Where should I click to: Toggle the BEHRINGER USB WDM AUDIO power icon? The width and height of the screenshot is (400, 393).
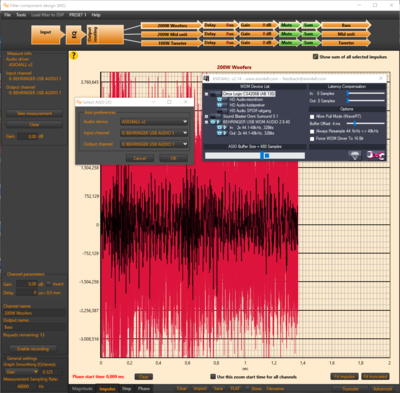(x=213, y=122)
